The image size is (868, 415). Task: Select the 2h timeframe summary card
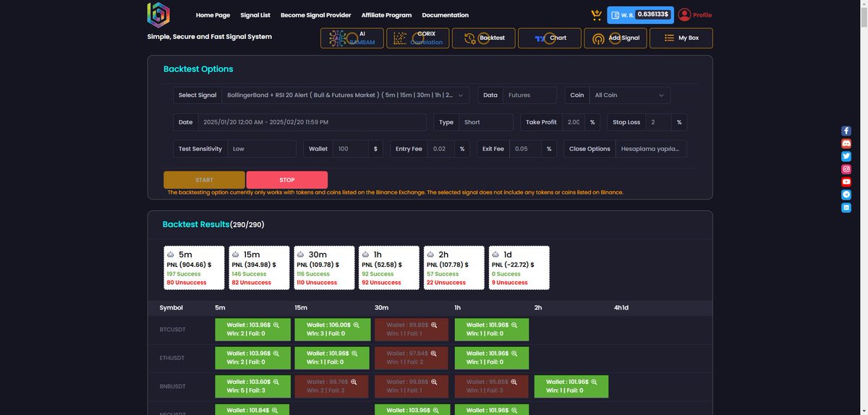[454, 268]
